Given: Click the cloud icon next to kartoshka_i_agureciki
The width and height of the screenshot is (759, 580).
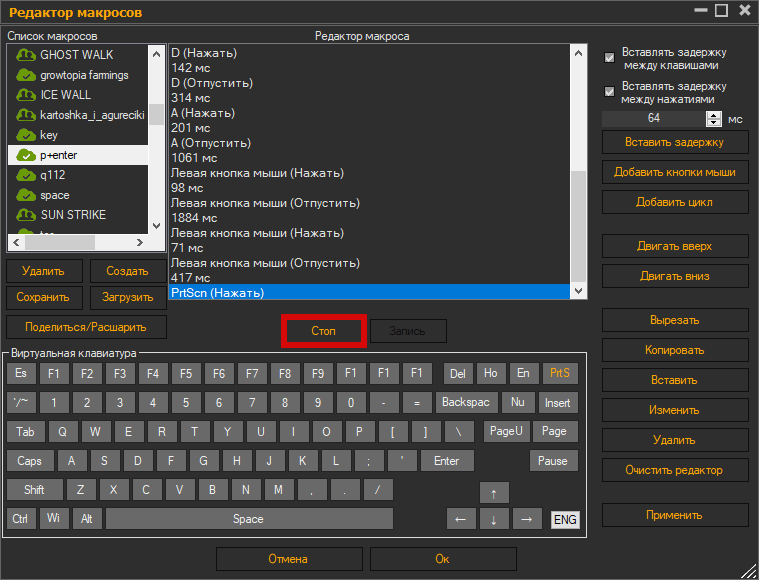Looking at the screenshot, I should point(26,115).
